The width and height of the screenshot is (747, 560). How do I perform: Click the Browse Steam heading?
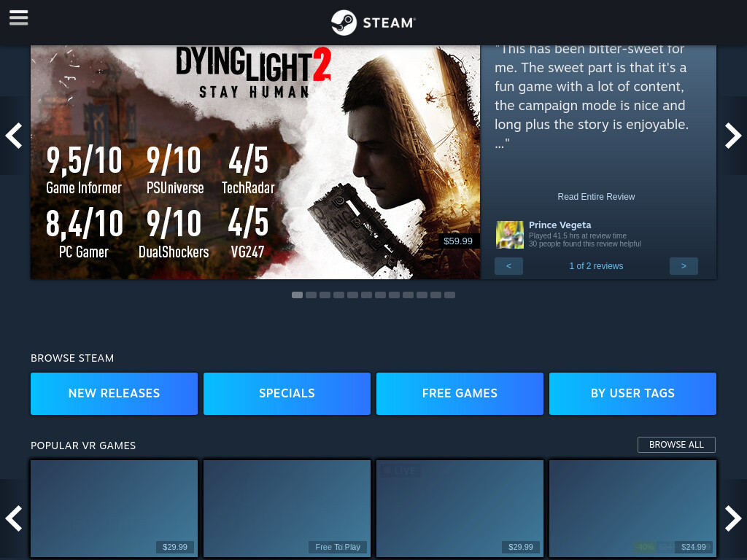(72, 358)
